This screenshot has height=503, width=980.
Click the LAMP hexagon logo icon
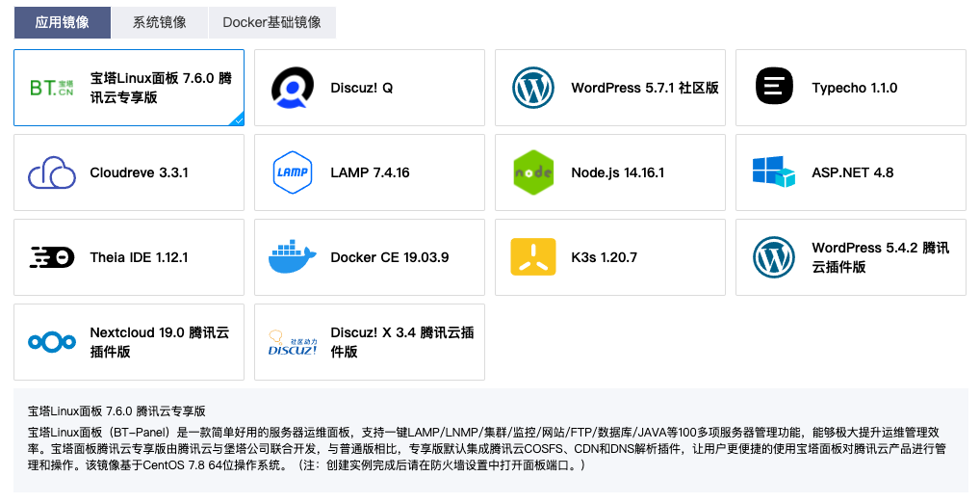(293, 172)
